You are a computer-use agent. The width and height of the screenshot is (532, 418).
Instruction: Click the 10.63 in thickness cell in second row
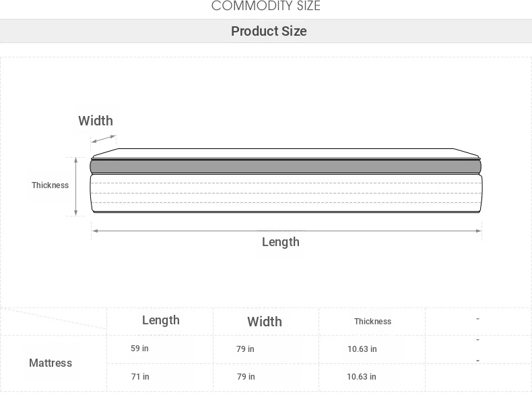pyautogui.click(x=362, y=377)
